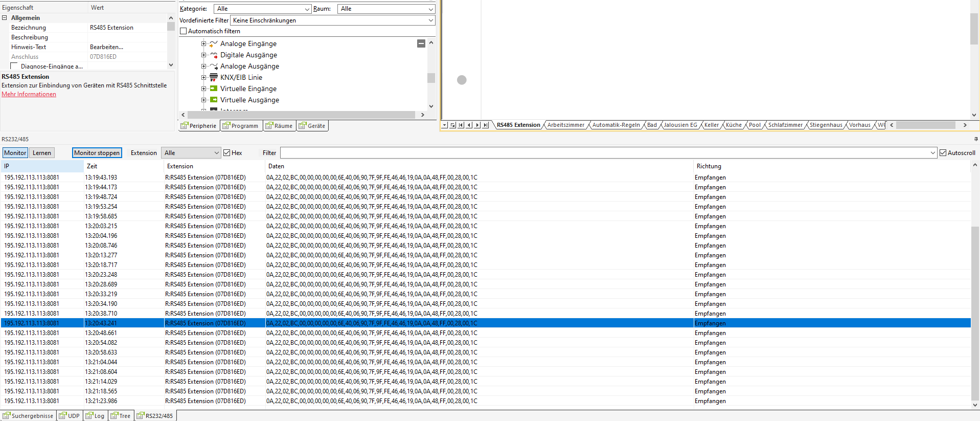
Task: Click the periphery tree's vertical scrollbar thumb
Action: [x=431, y=78]
